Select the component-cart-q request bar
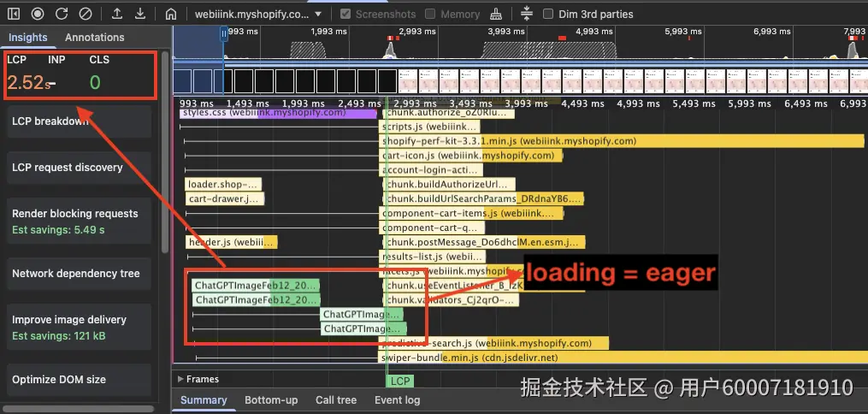The height and width of the screenshot is (414, 868). tap(433, 228)
